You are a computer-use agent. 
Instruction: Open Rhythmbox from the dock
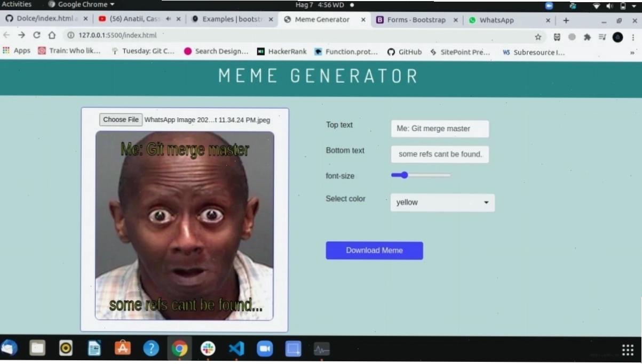tap(66, 349)
